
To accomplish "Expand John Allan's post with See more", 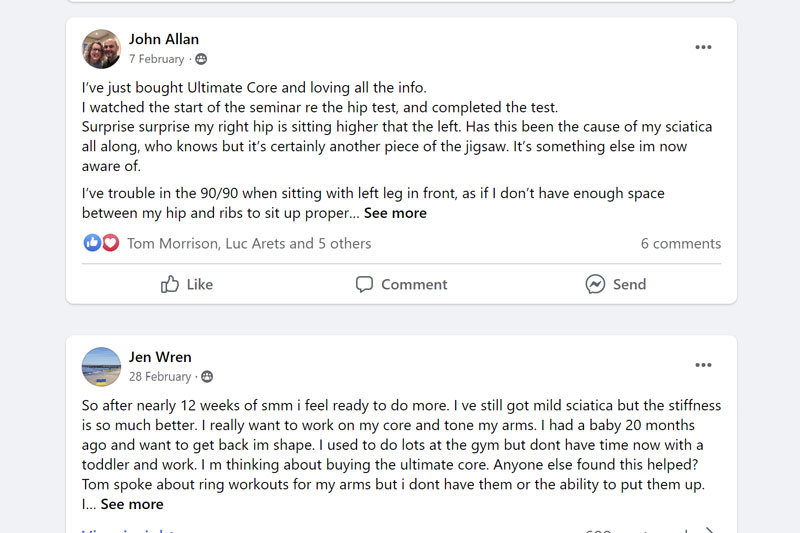I will click(x=395, y=213).
